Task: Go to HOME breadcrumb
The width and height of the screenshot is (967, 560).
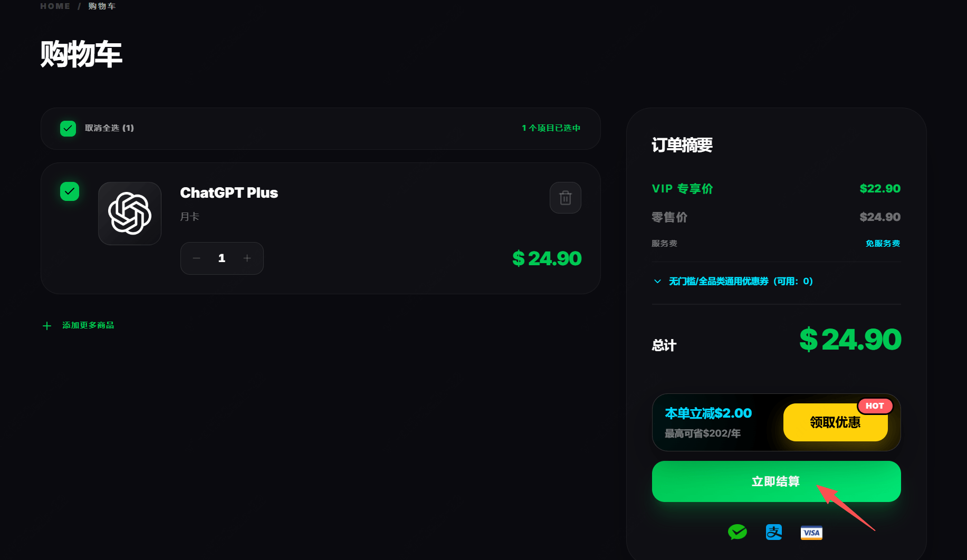Action: [55, 6]
